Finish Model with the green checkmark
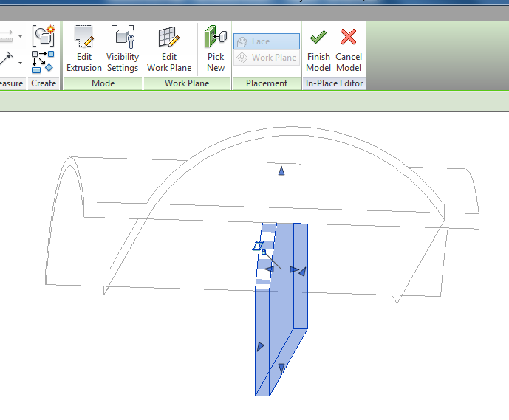Screen dimensions: 509x420 pos(318,50)
